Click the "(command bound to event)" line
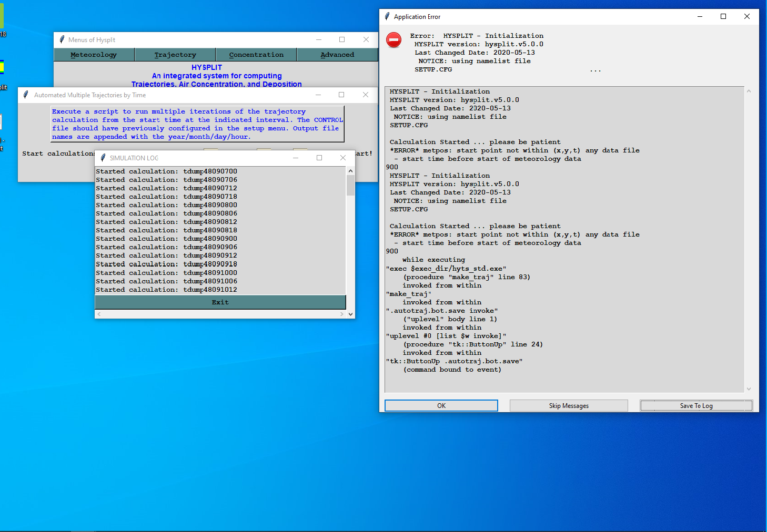767x532 pixels. click(x=452, y=370)
